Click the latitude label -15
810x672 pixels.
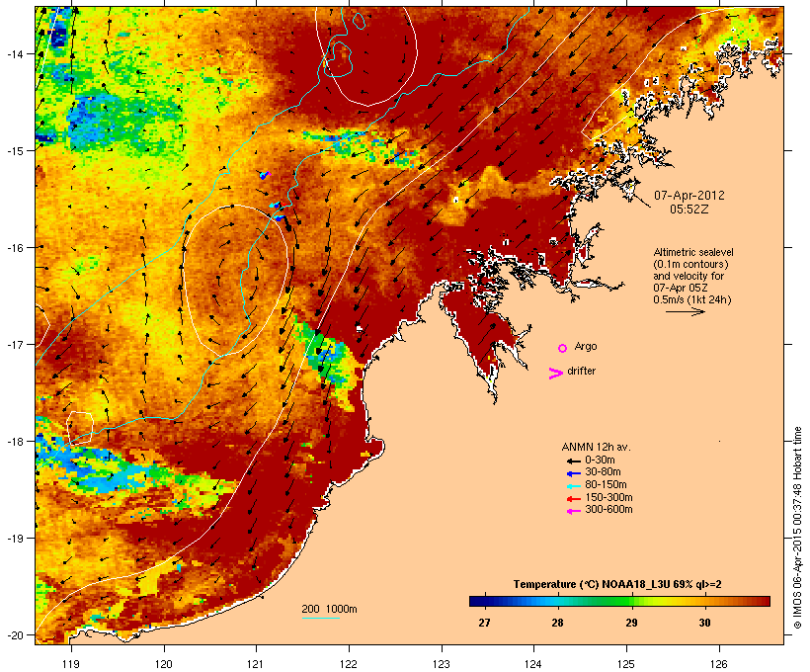pos(15,151)
